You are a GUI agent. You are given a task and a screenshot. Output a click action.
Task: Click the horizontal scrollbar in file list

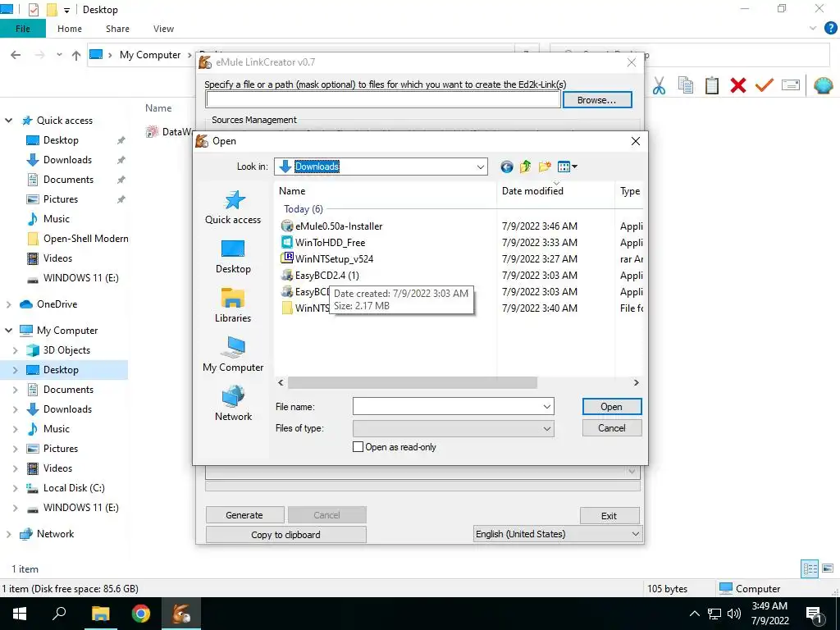click(412, 382)
